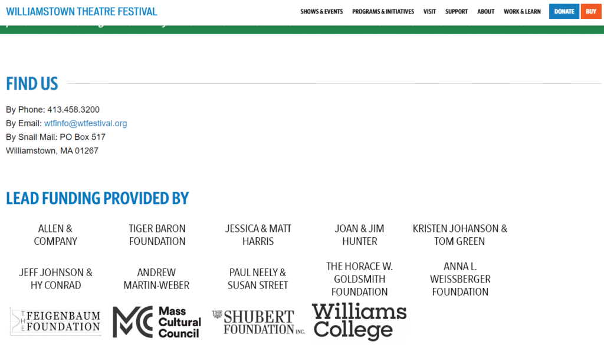Open the Support navigation item
604x364 pixels.
(457, 12)
